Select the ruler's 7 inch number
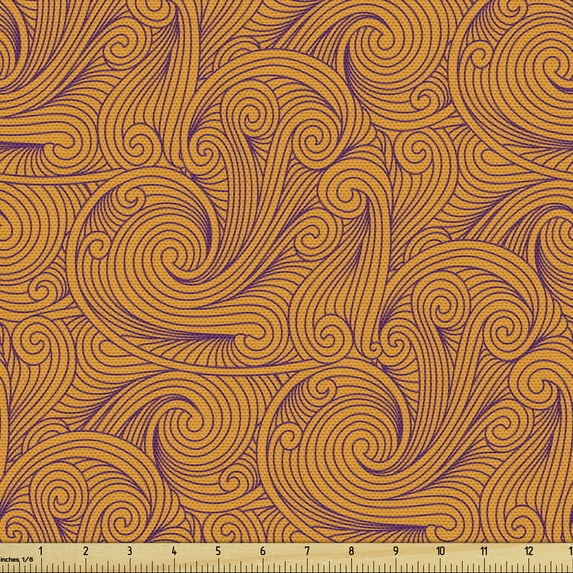 (307, 550)
